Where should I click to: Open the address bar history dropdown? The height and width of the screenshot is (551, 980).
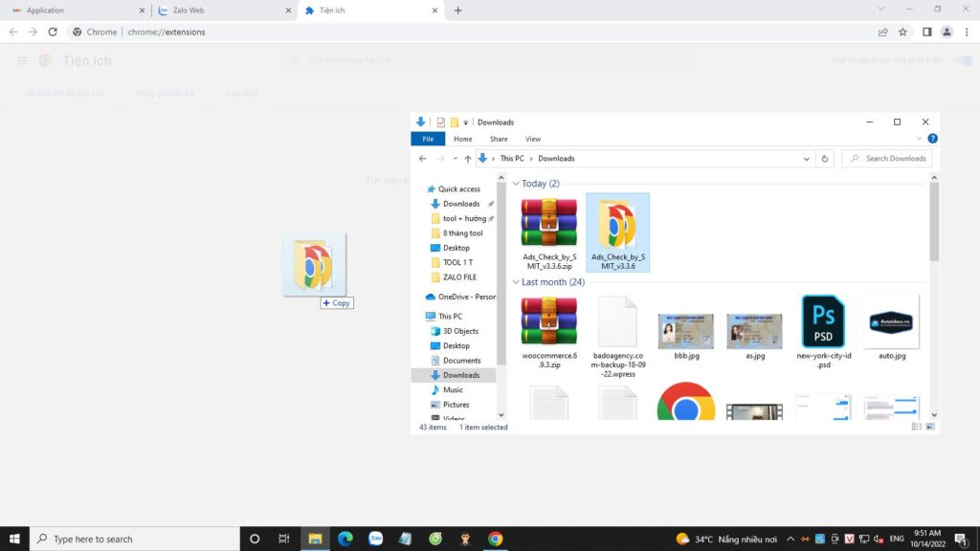(x=807, y=159)
